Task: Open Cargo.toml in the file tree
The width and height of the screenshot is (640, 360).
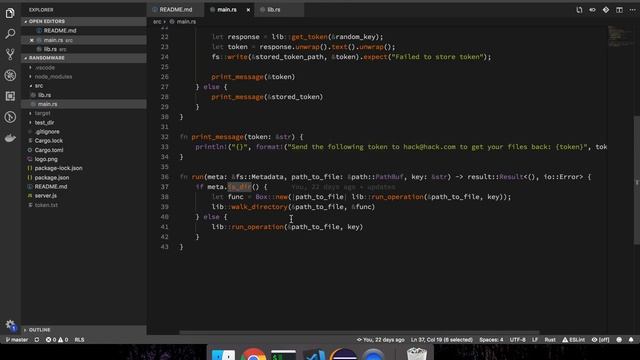Action: (84, 150)
